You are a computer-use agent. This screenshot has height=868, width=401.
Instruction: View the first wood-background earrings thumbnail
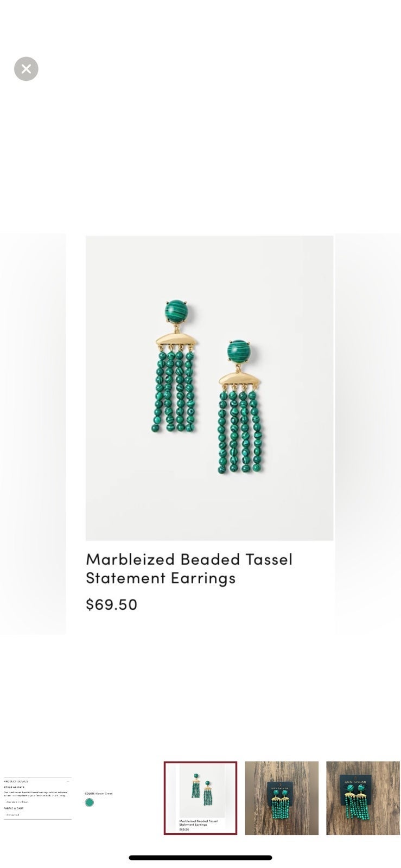282,798
